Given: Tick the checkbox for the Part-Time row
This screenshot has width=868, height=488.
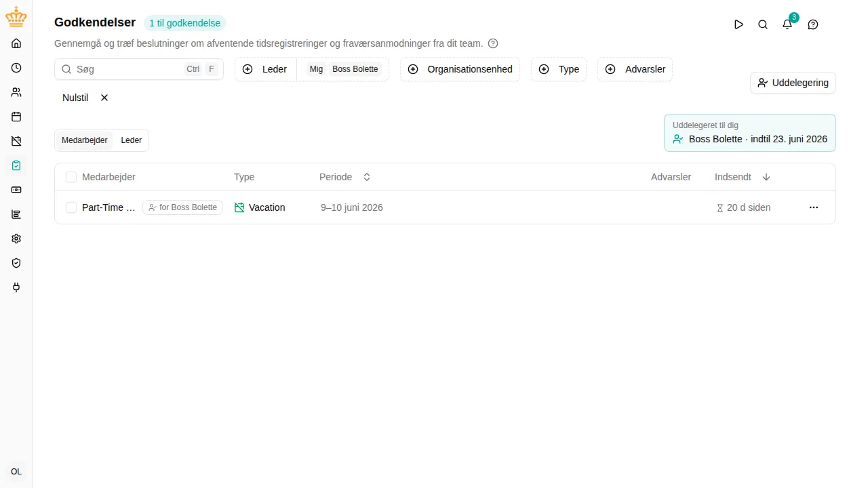Looking at the screenshot, I should tap(71, 207).
